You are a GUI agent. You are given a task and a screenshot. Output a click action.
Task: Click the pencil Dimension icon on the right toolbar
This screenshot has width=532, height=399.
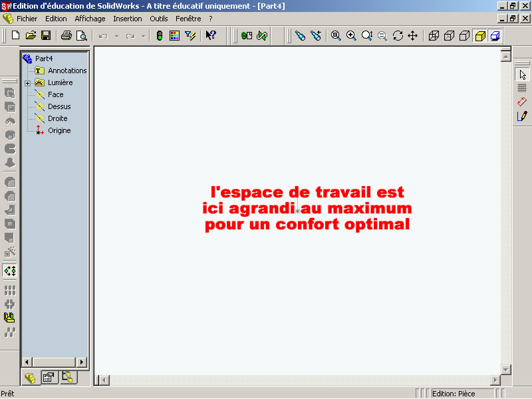coord(522,116)
